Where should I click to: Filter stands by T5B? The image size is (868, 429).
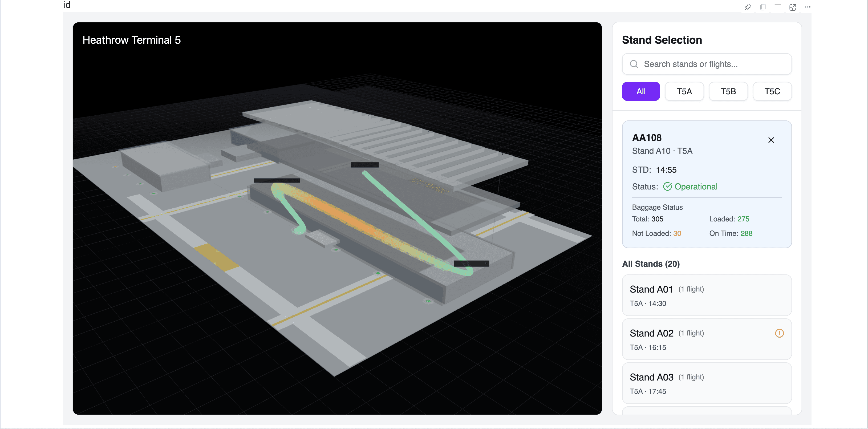pos(728,91)
